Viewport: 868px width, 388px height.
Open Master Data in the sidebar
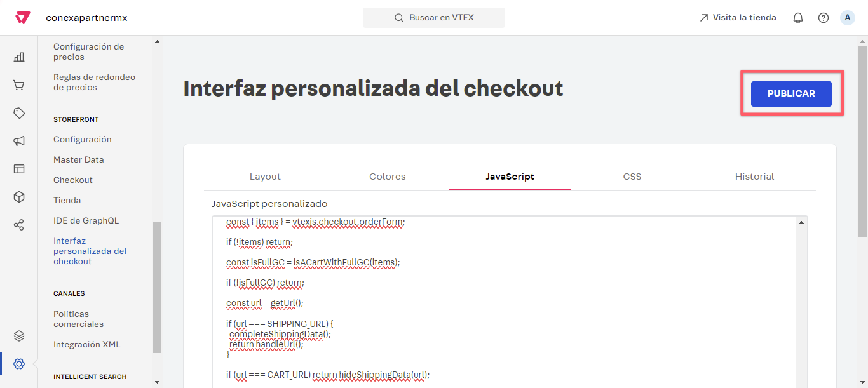tap(78, 159)
